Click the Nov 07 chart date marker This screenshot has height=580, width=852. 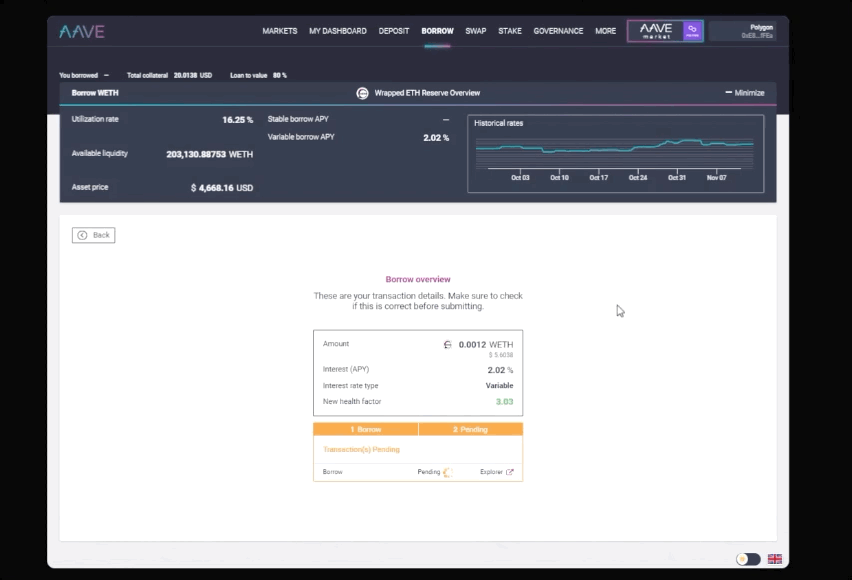point(716,177)
